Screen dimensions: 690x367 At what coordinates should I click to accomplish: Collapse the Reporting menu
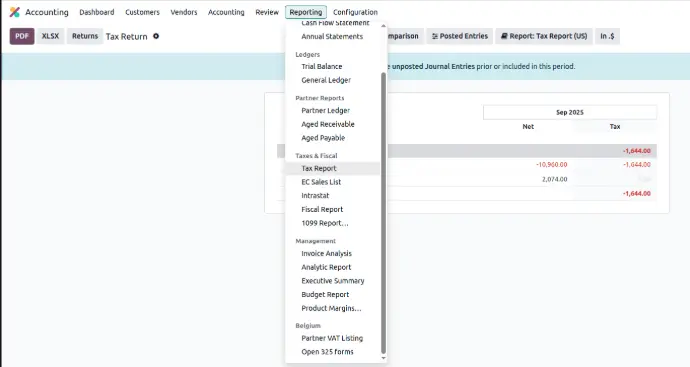[x=306, y=12]
